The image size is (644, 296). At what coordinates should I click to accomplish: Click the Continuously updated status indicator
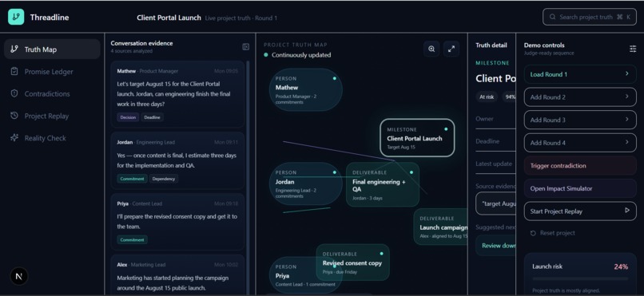297,55
